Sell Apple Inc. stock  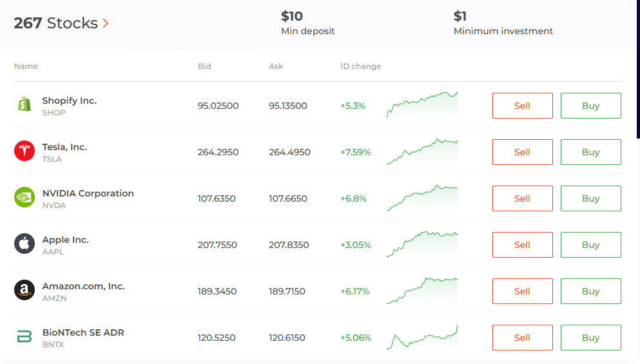click(522, 245)
